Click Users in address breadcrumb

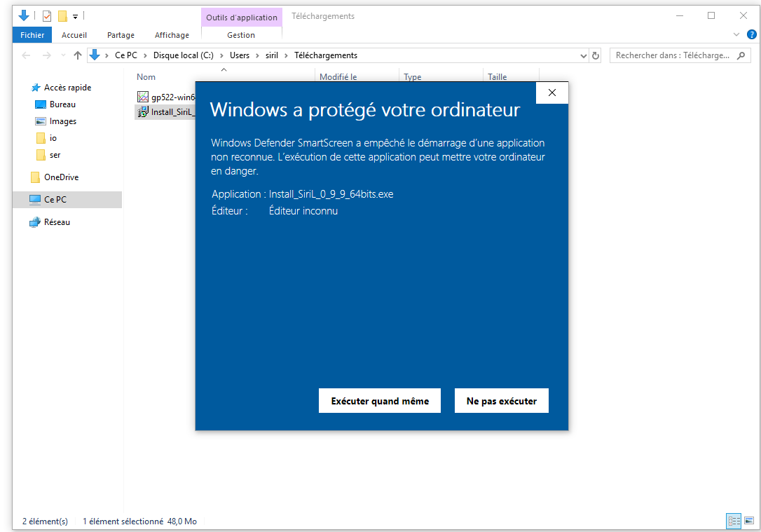click(239, 55)
